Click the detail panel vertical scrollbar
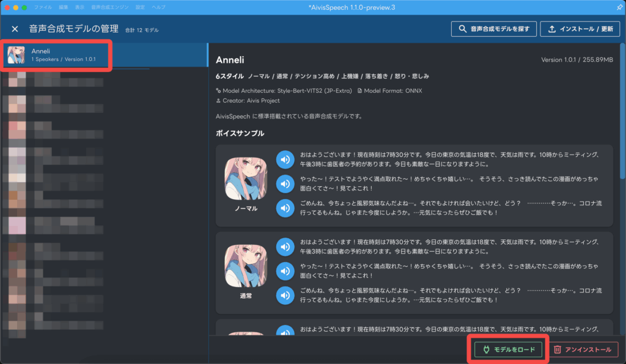This screenshot has width=626, height=364. 622,112
